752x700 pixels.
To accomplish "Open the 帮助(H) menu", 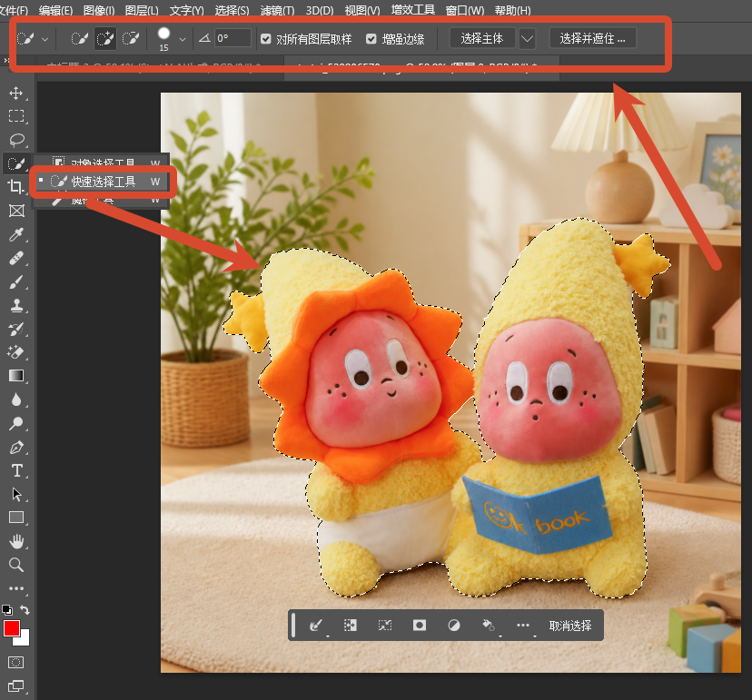I will [x=512, y=10].
